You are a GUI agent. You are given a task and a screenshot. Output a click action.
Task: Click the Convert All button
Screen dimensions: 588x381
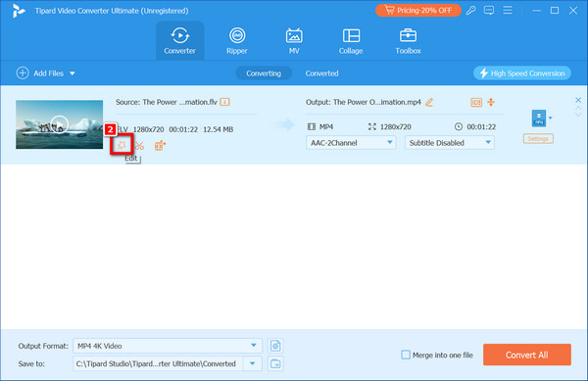[x=527, y=355]
